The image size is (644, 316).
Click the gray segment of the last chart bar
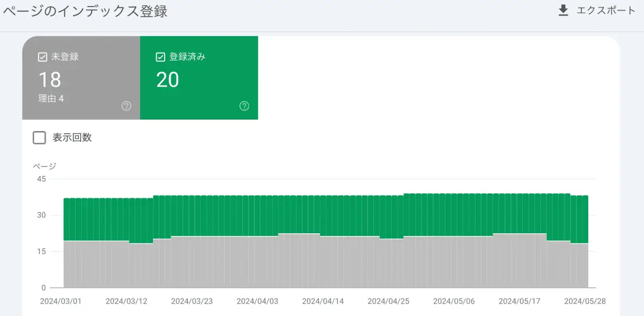point(585,265)
